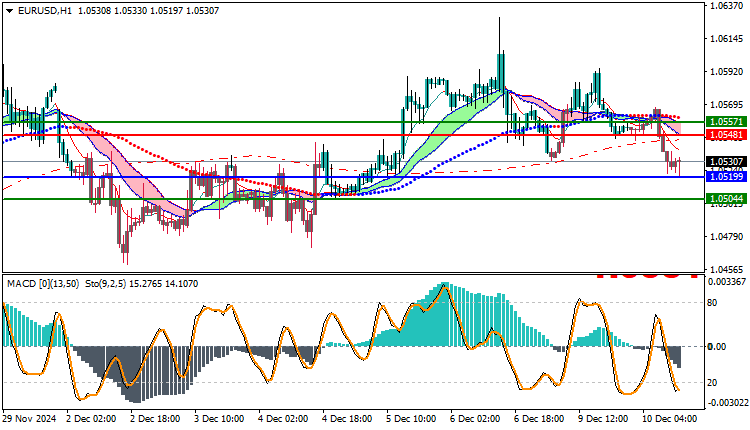Click the 6 Dec 02:00 time label

point(475,419)
